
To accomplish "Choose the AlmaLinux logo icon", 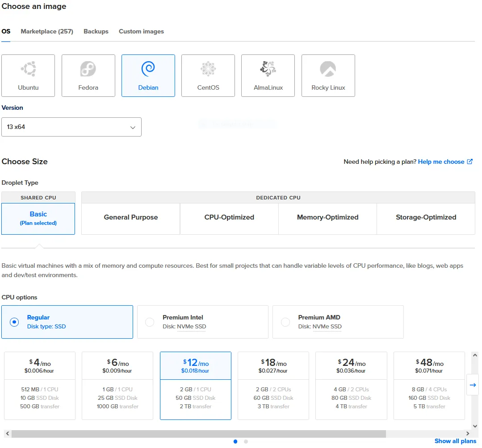I will [x=268, y=69].
